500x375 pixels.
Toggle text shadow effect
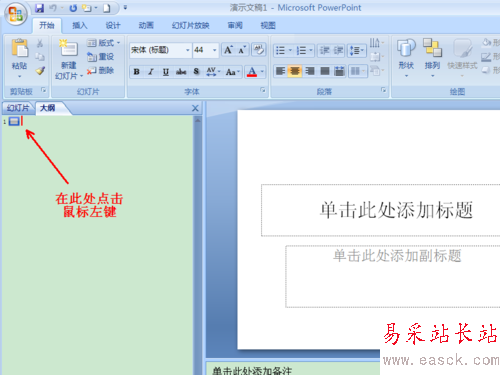[x=196, y=72]
